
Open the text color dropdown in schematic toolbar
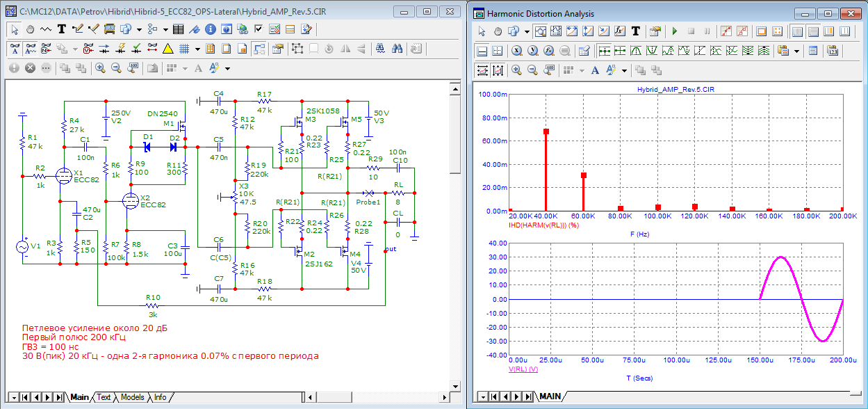click(227, 68)
